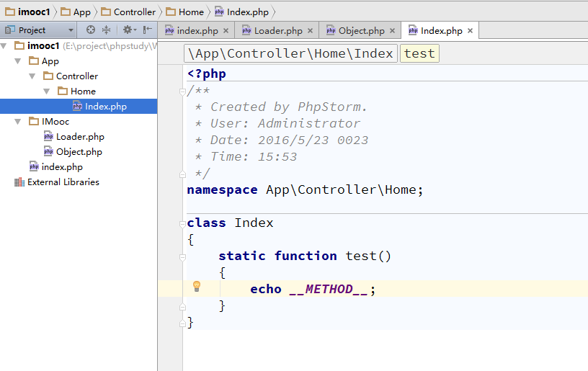The height and width of the screenshot is (371, 588).
Task: Hide the Project tool window
Action: (x=148, y=30)
